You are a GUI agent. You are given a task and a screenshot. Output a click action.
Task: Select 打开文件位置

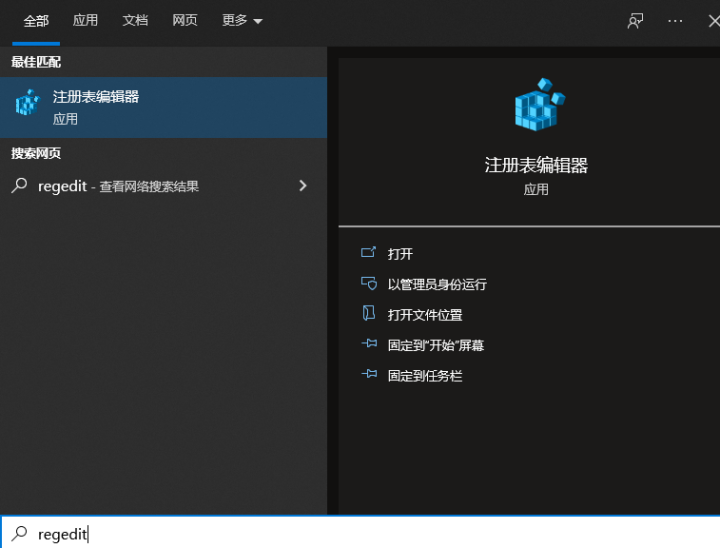[425, 315]
